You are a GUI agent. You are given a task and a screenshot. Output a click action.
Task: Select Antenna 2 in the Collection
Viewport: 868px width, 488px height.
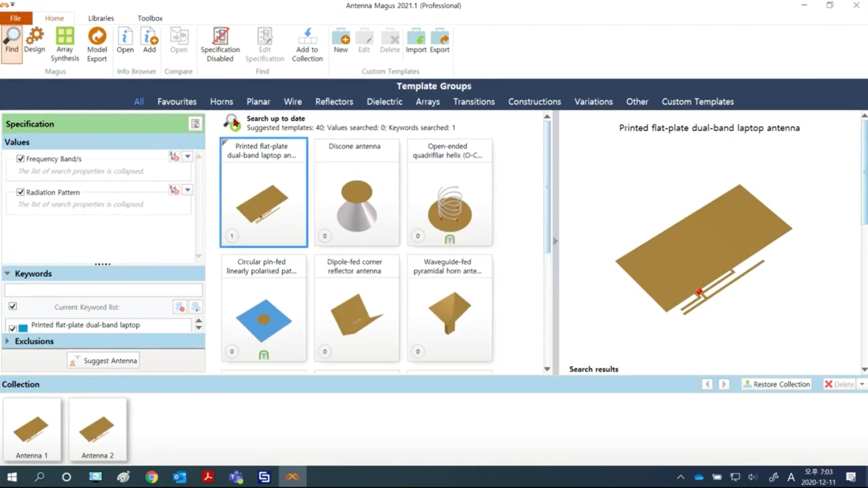tap(98, 430)
